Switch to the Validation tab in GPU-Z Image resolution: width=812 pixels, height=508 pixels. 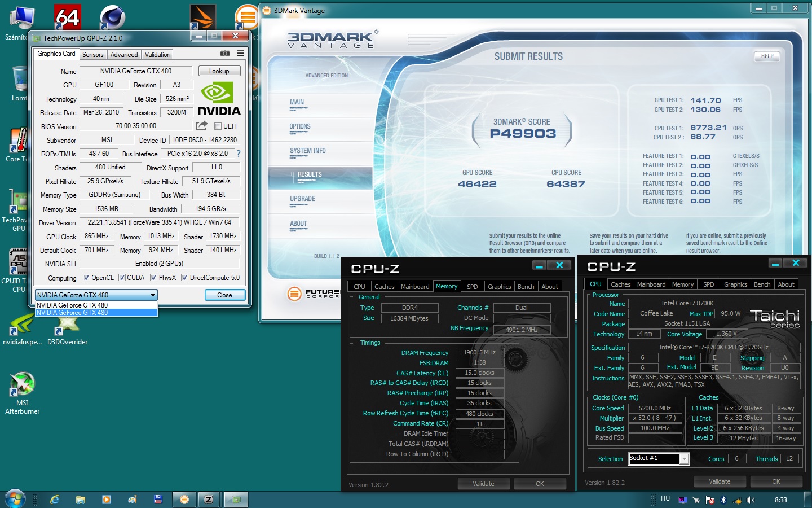click(157, 55)
